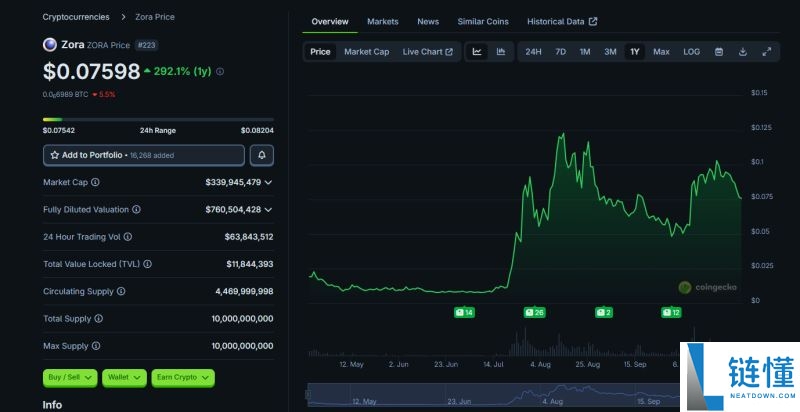The height and width of the screenshot is (412, 800).
Task: Click the 0.0₆6989 BTC price text
Action: click(65, 94)
